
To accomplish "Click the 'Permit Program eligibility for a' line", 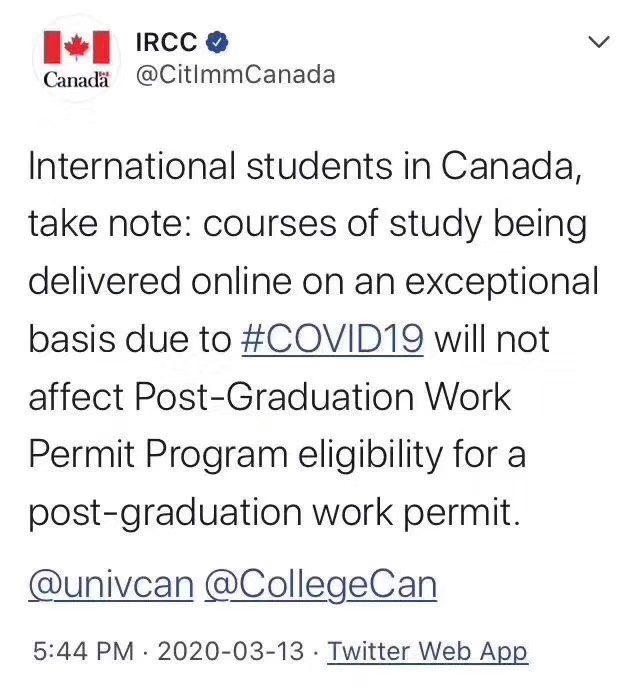I will [278, 455].
